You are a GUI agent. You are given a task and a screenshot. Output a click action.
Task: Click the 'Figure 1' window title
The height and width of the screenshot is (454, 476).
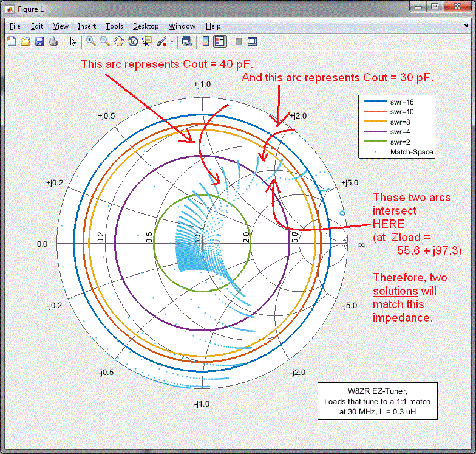(30, 9)
